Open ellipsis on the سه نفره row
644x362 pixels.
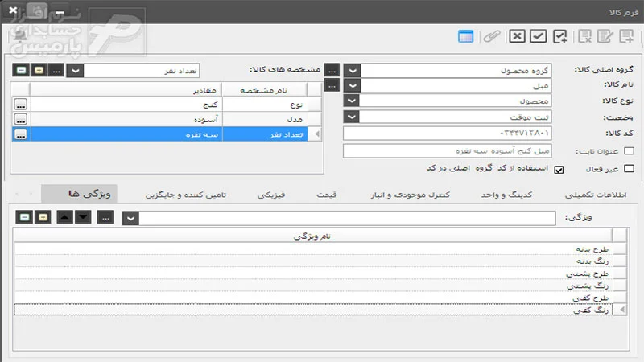click(x=21, y=134)
